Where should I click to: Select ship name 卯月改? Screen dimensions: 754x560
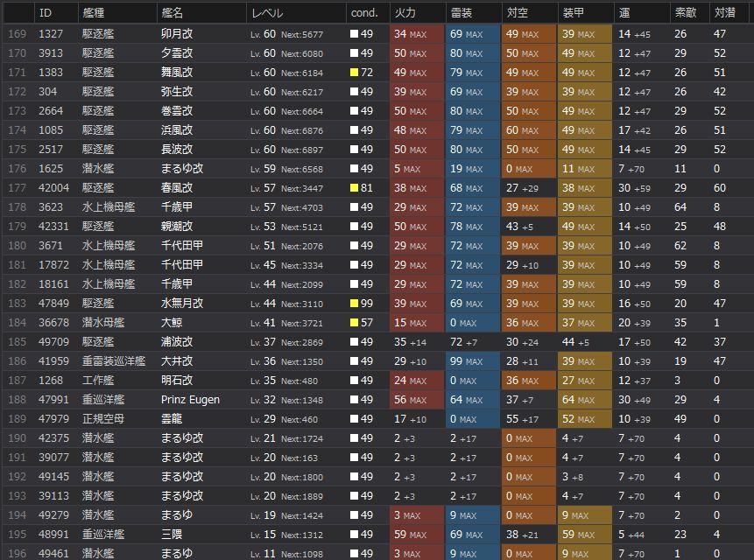(177, 34)
